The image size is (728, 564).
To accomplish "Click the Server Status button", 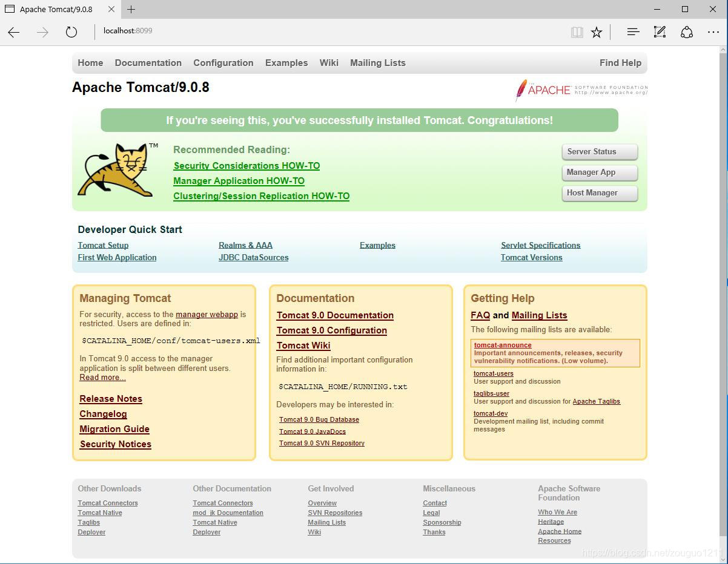I will click(600, 152).
